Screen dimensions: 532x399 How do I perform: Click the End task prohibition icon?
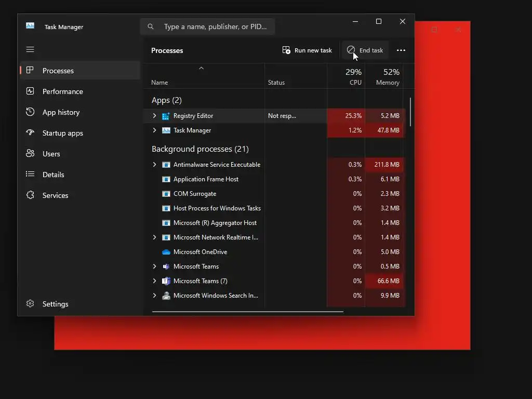click(x=351, y=50)
